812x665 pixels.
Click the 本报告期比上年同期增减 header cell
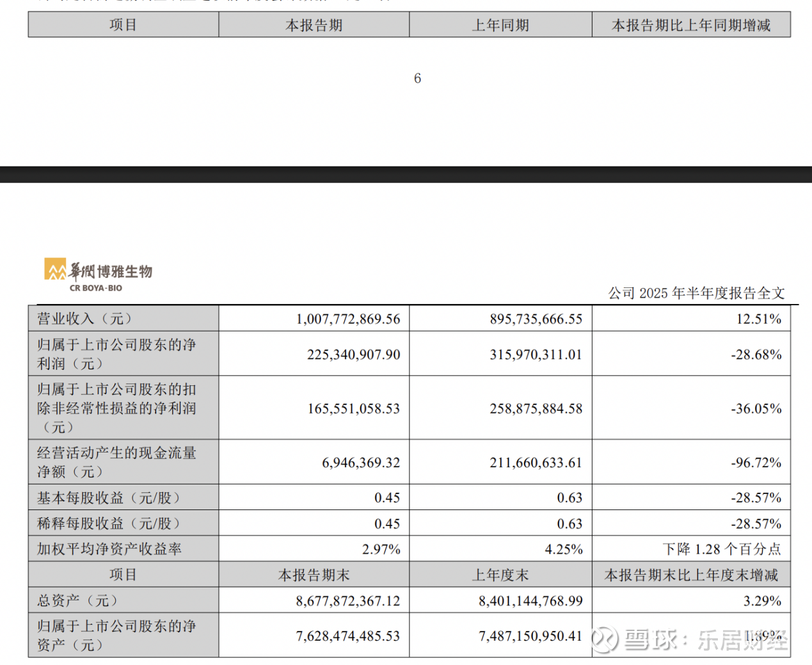pyautogui.click(x=691, y=25)
